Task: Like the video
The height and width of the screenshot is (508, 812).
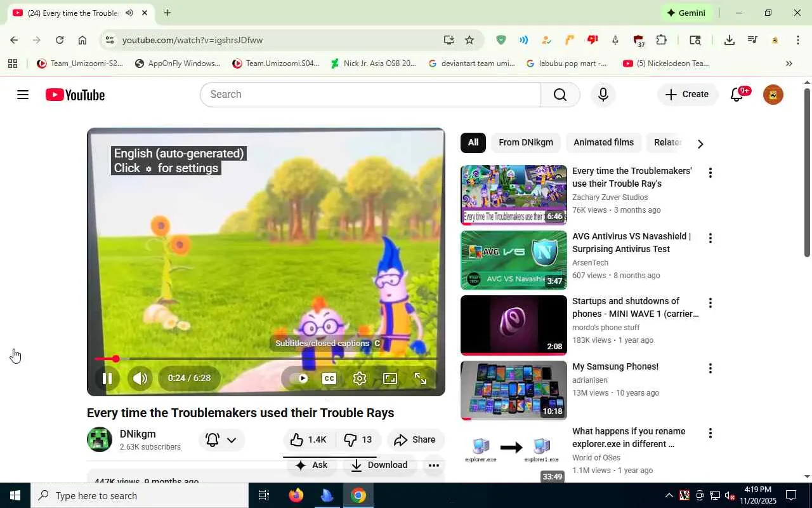Action: tap(308, 439)
